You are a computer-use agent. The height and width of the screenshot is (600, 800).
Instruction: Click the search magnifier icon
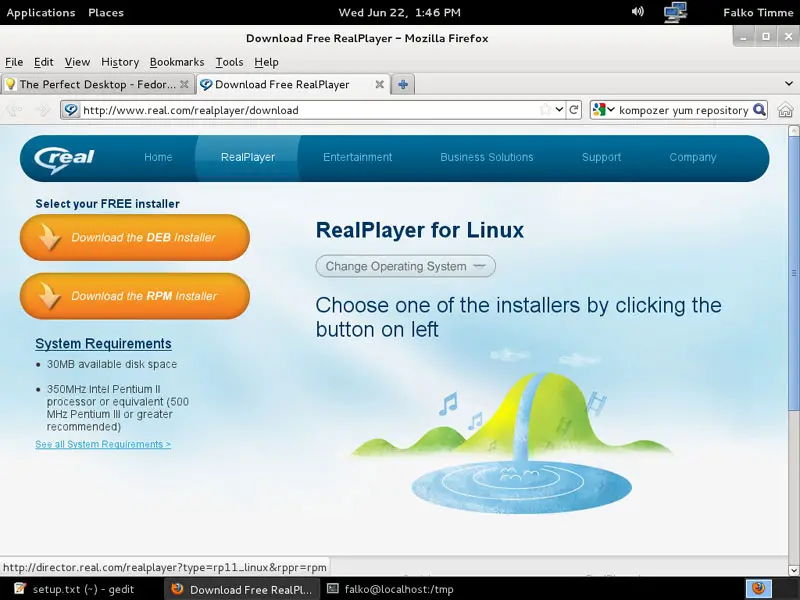[x=759, y=110]
